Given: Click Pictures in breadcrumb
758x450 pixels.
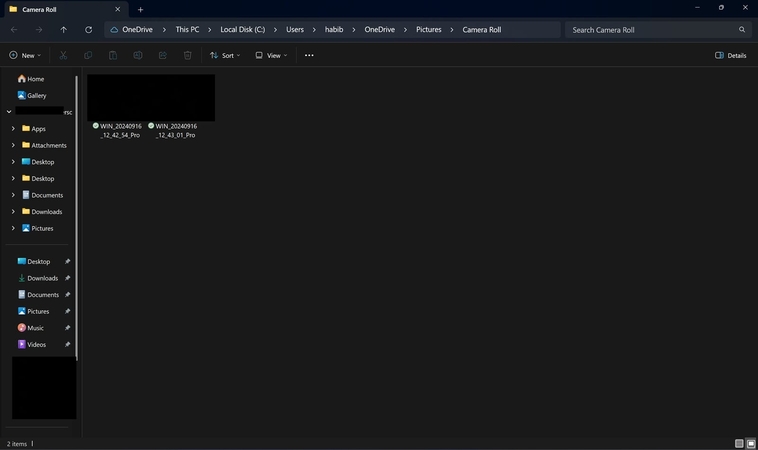Looking at the screenshot, I should 429,29.
